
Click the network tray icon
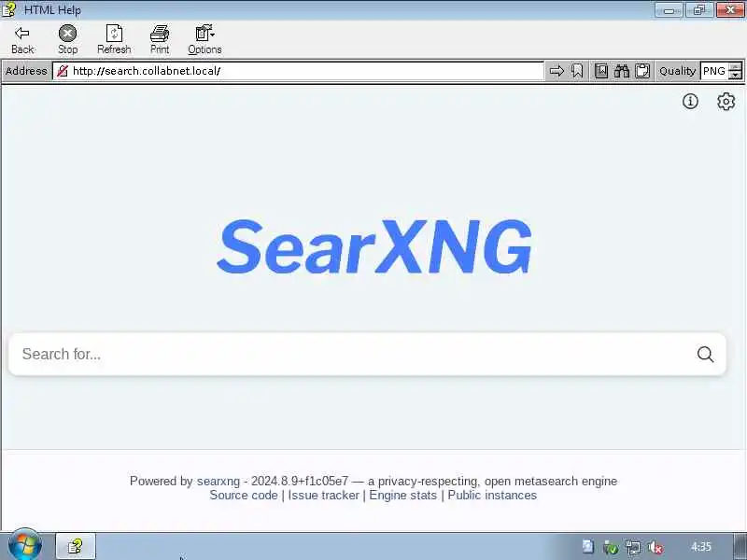(633, 548)
